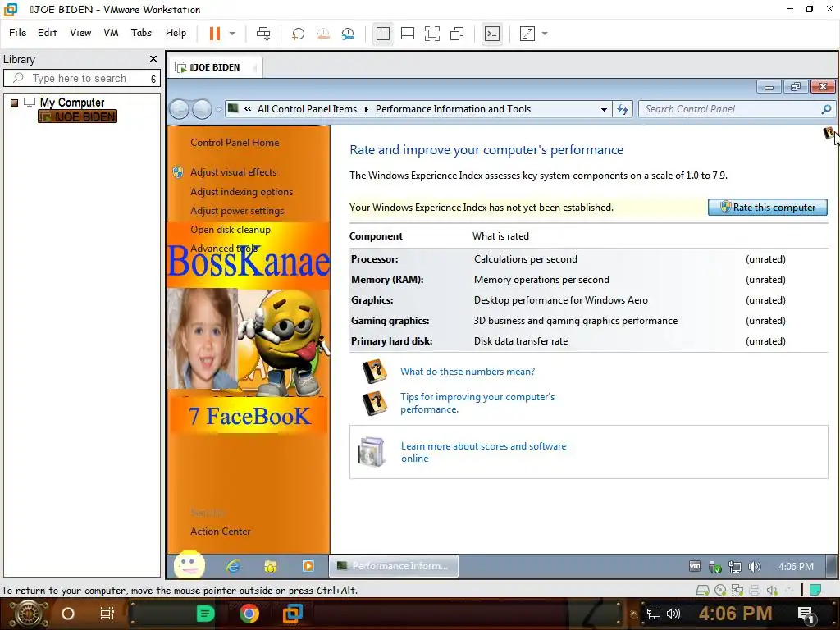Viewport: 840px width, 630px height.
Task: Click the Control Panel search magnifier icon
Action: (826, 109)
